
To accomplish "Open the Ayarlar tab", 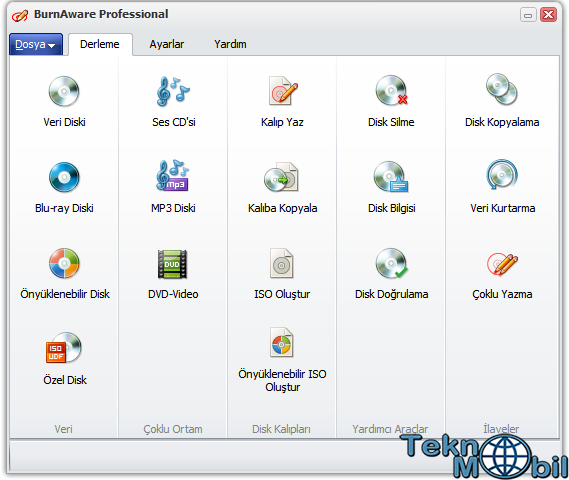I will click(x=167, y=44).
